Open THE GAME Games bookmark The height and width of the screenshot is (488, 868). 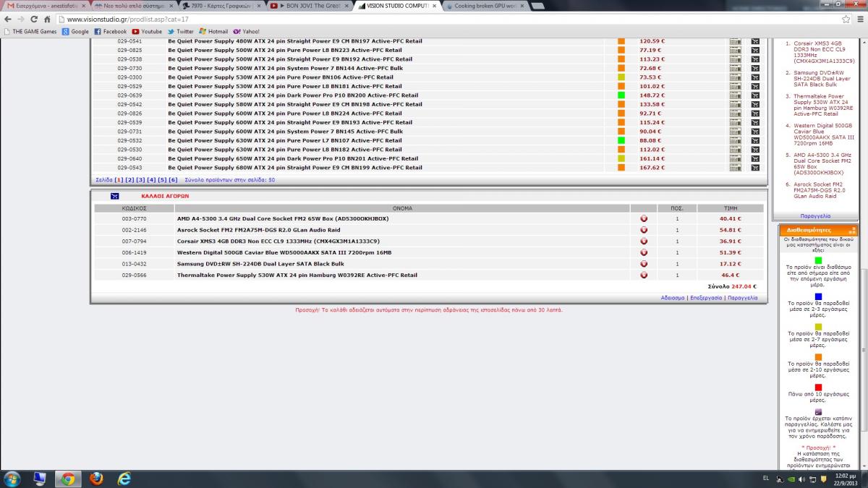[x=30, y=32]
